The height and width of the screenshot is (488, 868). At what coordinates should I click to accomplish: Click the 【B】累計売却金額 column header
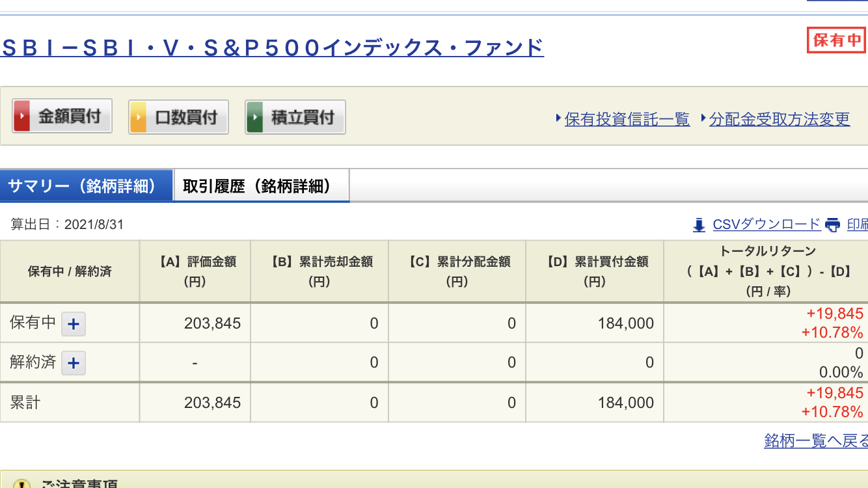pos(319,271)
